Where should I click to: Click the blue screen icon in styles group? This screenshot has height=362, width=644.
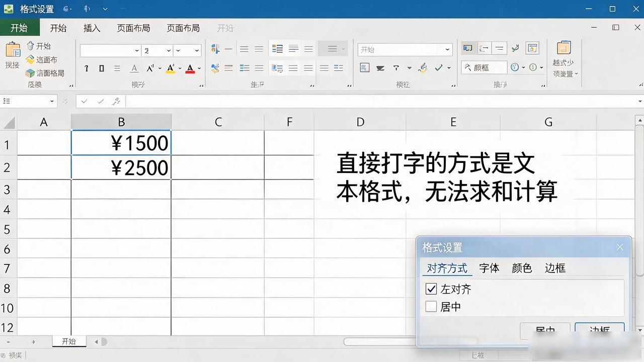(468, 48)
